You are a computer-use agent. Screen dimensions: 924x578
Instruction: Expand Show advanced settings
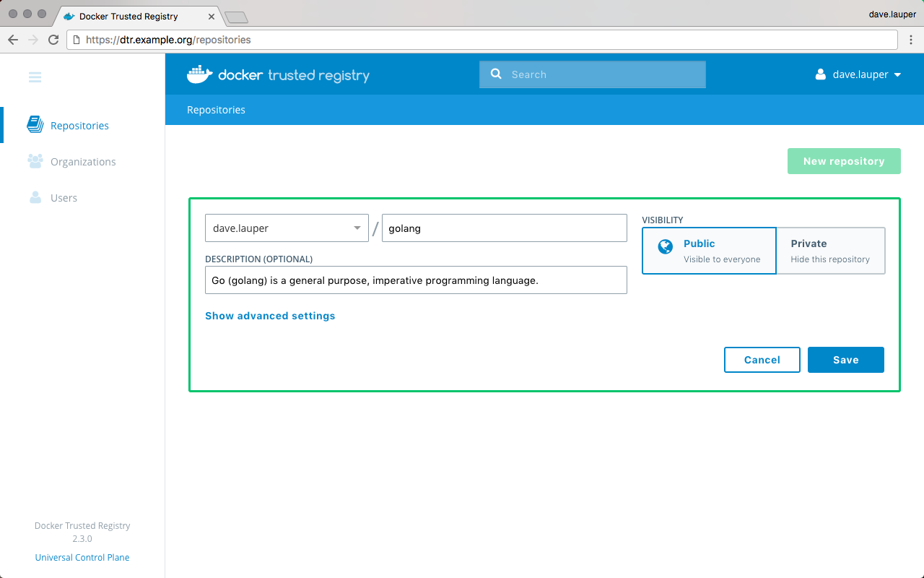(270, 316)
